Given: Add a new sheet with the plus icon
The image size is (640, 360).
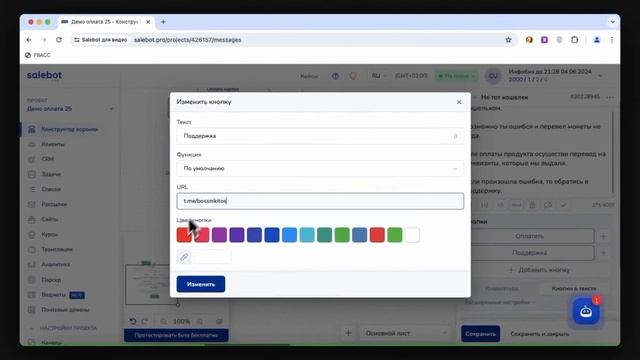Looking at the screenshot, I should coord(348,333).
